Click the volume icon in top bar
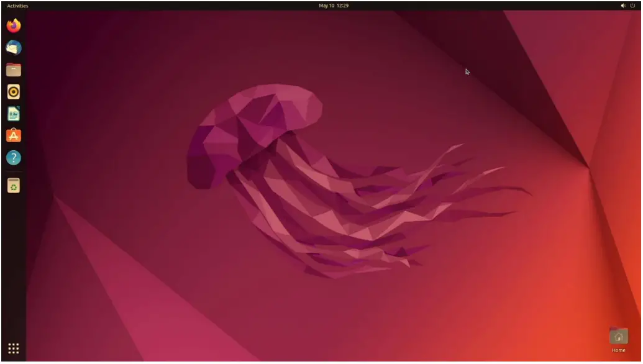Screen dimensions: 643x364 [623, 6]
